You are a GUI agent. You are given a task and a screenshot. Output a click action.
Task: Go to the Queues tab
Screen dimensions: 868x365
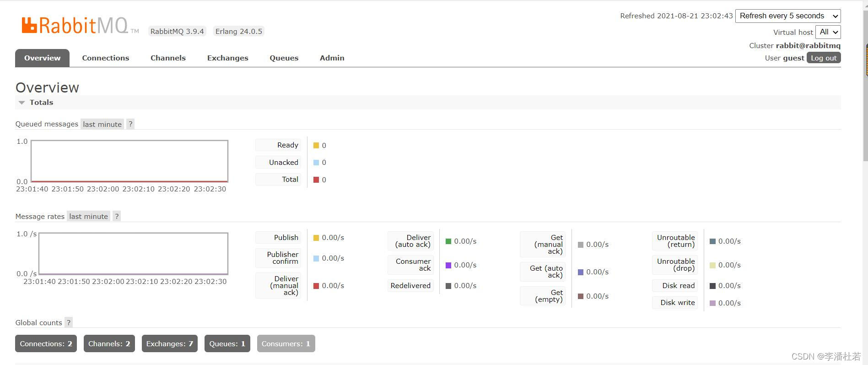coord(284,58)
